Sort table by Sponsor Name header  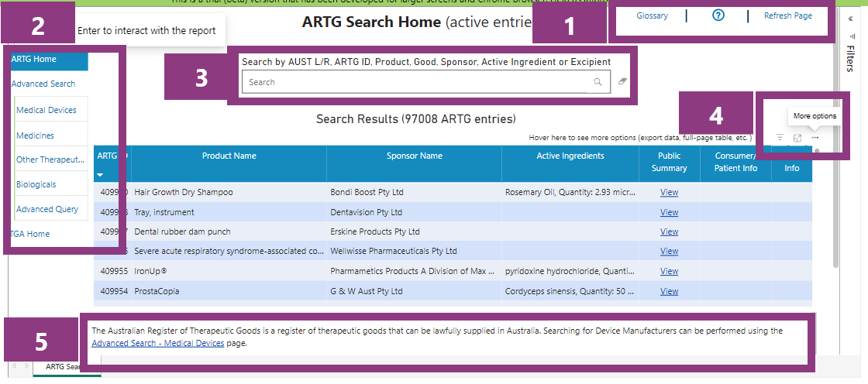tap(415, 156)
